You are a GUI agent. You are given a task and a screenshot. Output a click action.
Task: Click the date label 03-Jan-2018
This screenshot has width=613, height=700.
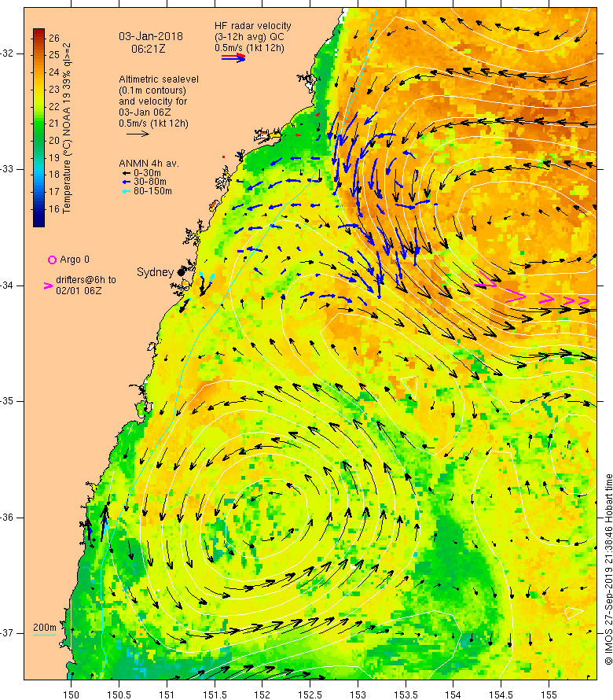click(151, 36)
